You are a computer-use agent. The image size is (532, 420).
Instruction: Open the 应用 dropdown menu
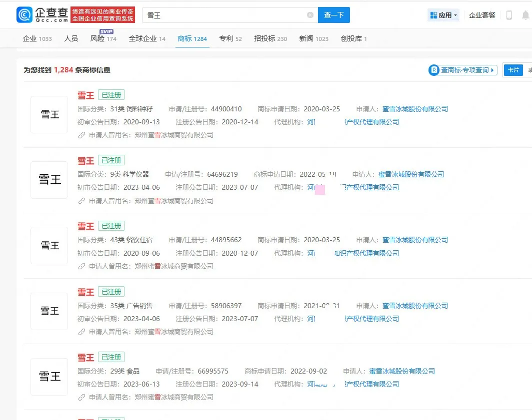pyautogui.click(x=443, y=15)
